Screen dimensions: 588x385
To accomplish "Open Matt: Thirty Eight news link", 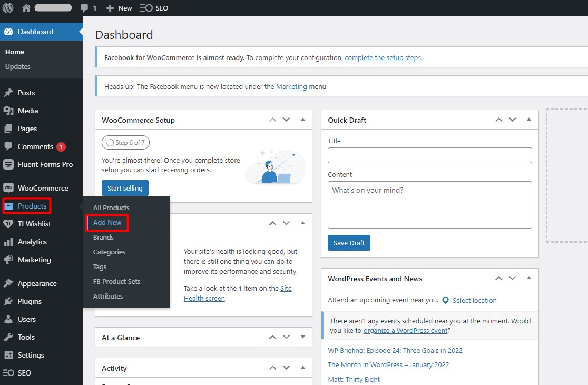I will click(x=354, y=379).
